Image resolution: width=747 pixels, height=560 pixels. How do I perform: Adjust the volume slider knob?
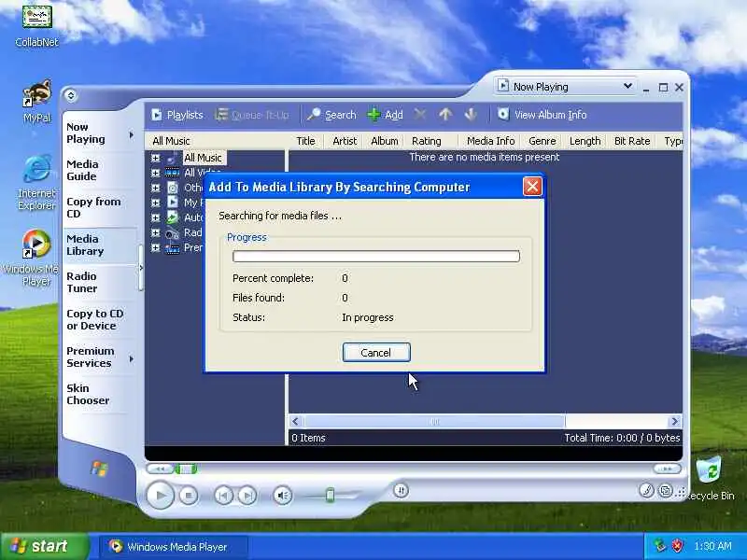point(330,496)
